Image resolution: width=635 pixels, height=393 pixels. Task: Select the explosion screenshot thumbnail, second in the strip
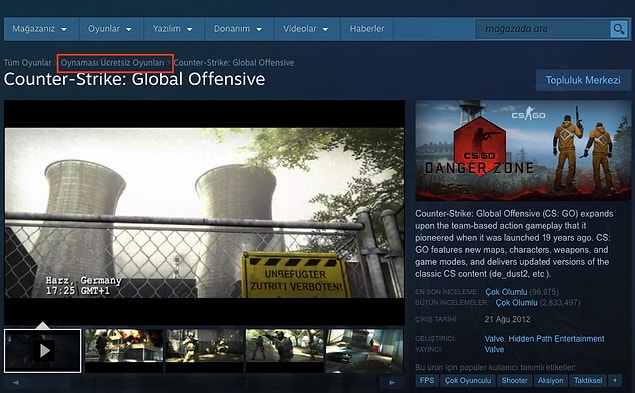[124, 350]
